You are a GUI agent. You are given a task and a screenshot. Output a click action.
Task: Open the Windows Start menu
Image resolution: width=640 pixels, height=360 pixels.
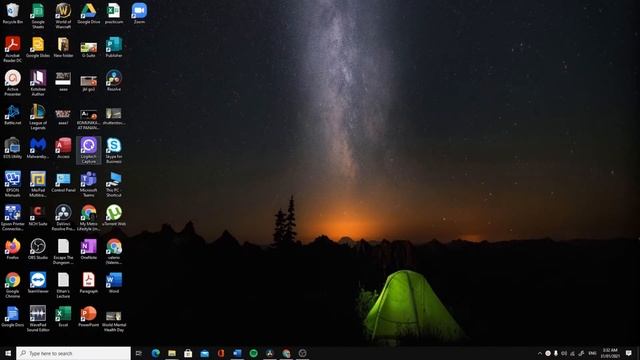pyautogui.click(x=8, y=353)
